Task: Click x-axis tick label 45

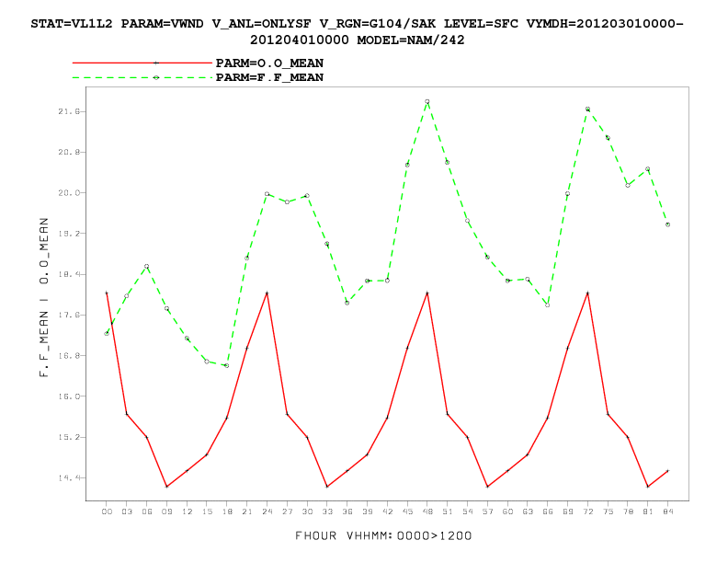Action: [407, 511]
